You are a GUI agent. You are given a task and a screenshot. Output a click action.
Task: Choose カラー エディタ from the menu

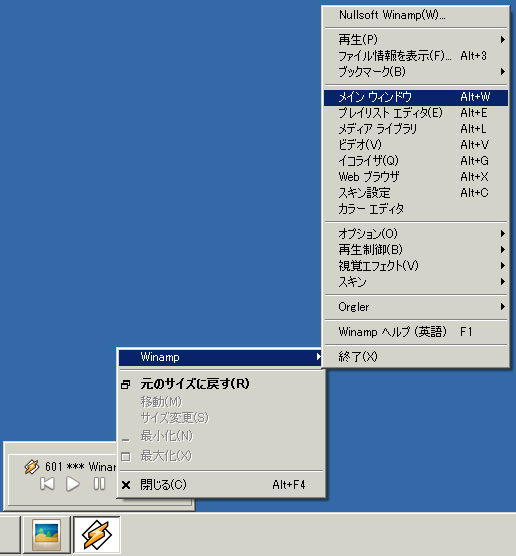click(416, 209)
